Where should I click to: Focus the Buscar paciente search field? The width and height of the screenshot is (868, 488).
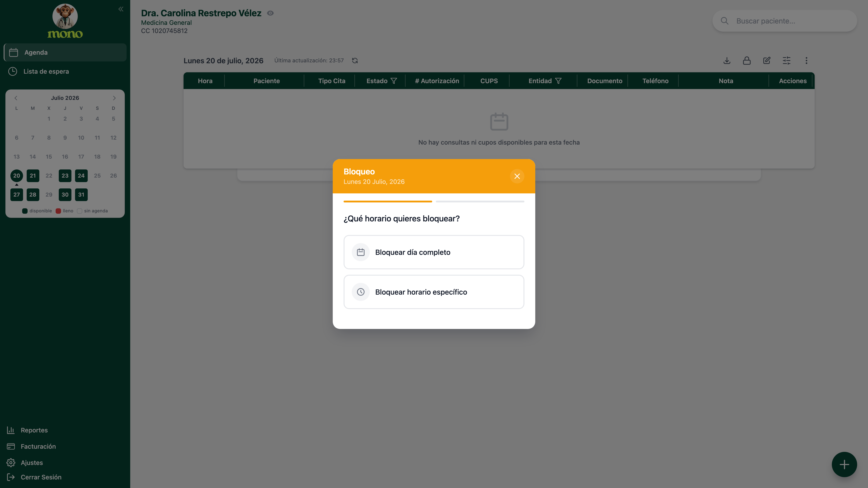(x=785, y=21)
